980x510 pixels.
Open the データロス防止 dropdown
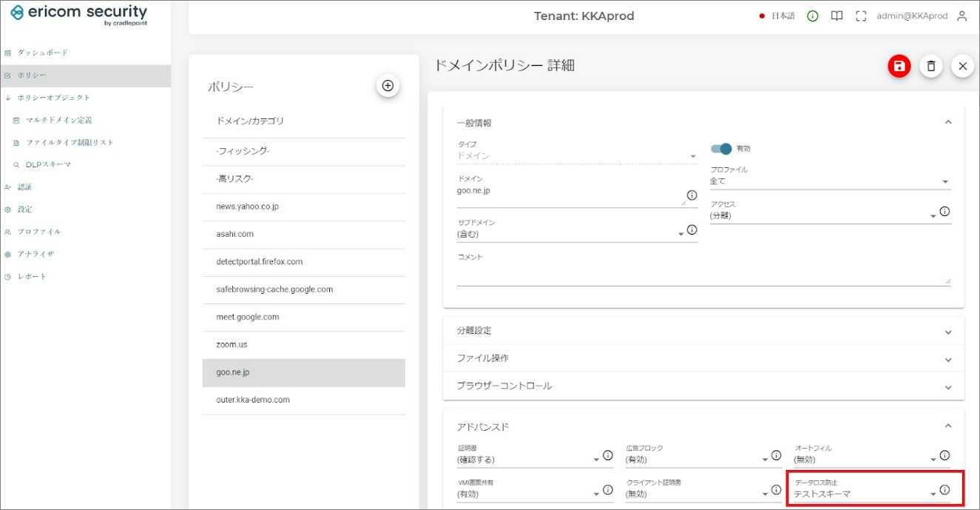point(862,494)
